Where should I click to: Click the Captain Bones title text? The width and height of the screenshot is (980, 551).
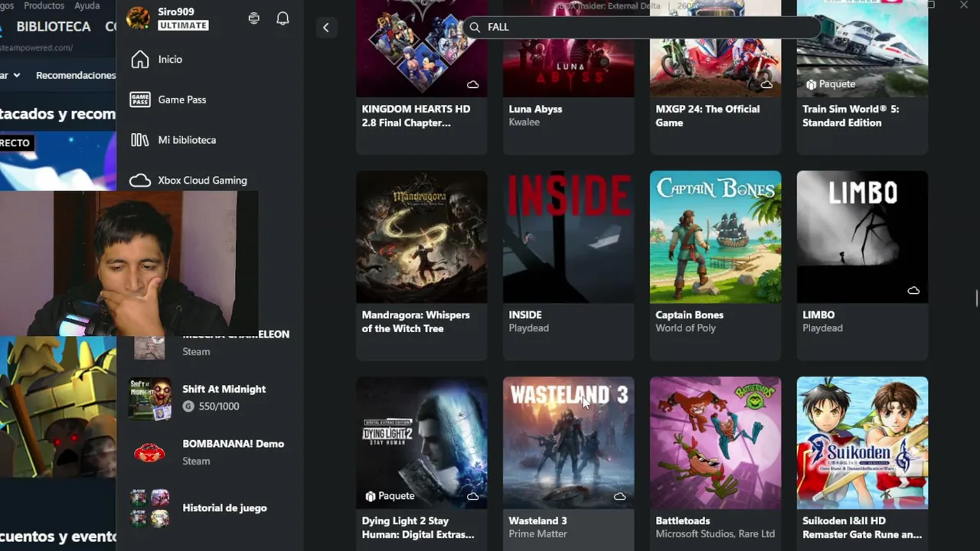pos(689,315)
